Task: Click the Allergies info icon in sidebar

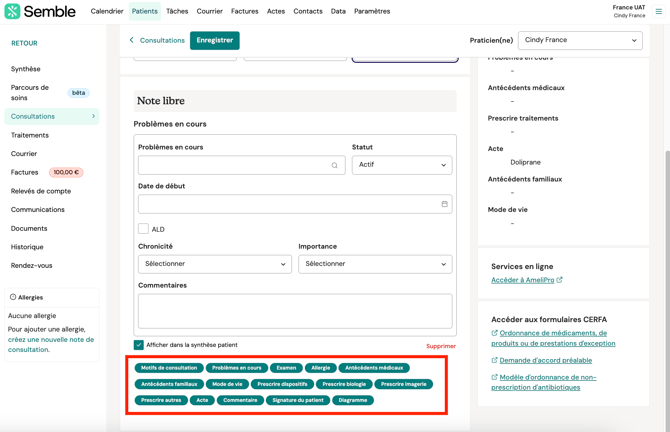Action: tap(13, 297)
